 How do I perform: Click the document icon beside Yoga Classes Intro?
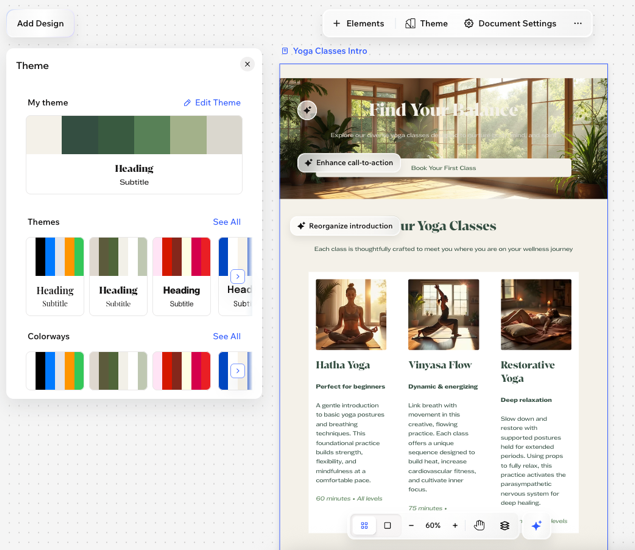point(285,51)
